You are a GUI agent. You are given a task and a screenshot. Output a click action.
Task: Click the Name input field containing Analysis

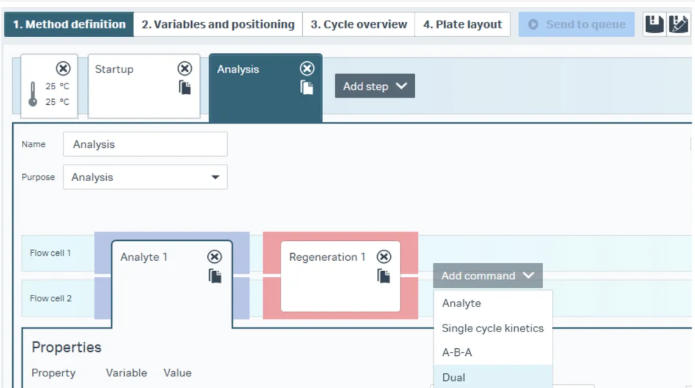pos(145,145)
